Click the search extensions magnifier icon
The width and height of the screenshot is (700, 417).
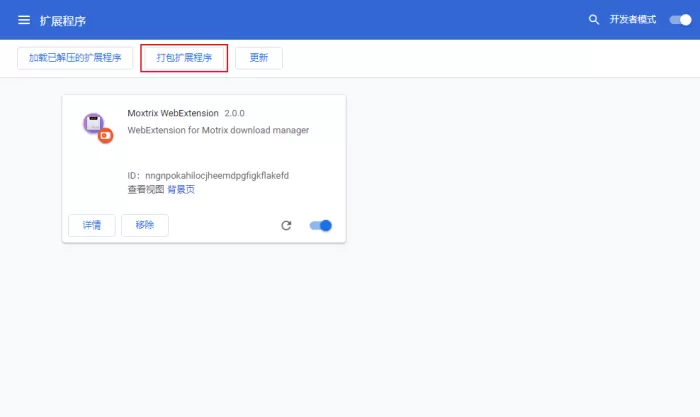pos(593,20)
